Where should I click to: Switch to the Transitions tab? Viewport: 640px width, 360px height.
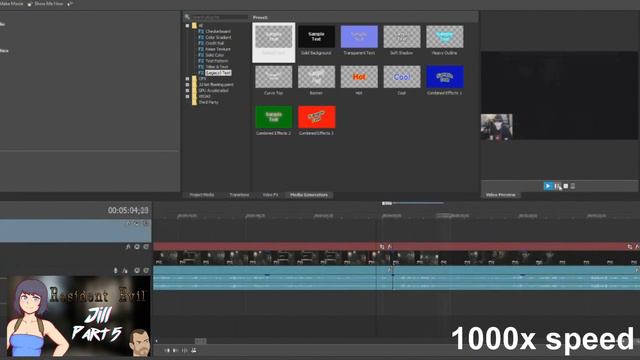coord(239,195)
